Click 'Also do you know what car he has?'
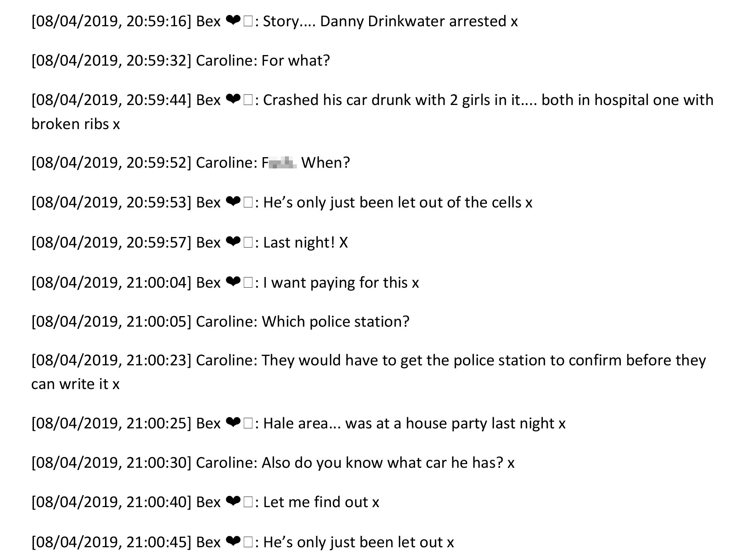Image resolution: width=747 pixels, height=560 pixels. [383, 463]
